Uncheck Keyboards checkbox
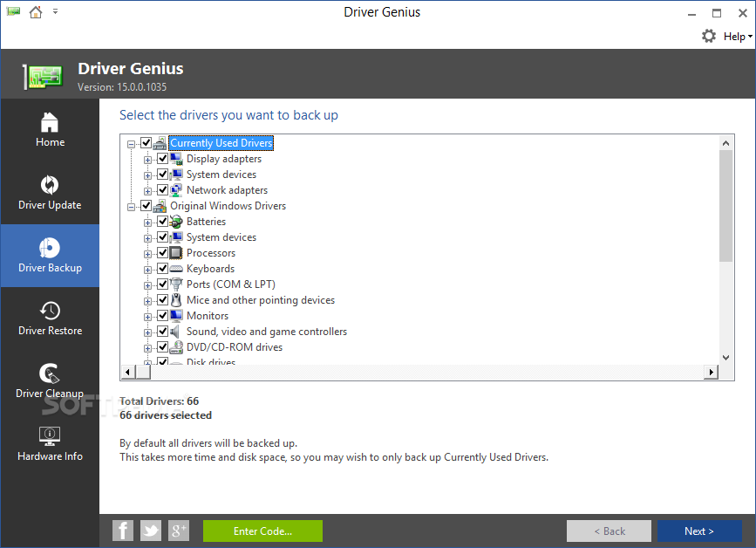This screenshot has height=548, width=756. (x=163, y=268)
